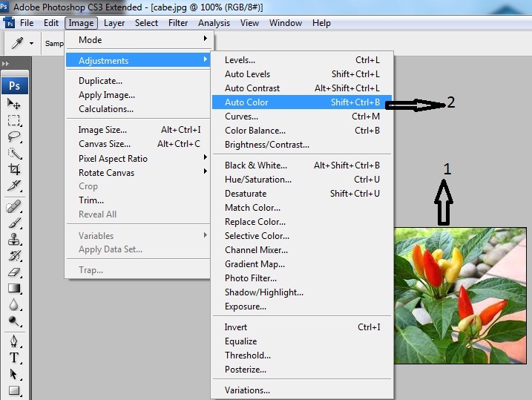Viewport: 532px width, 400px height.
Task: Open Image Size... dialog
Action: pos(139,130)
